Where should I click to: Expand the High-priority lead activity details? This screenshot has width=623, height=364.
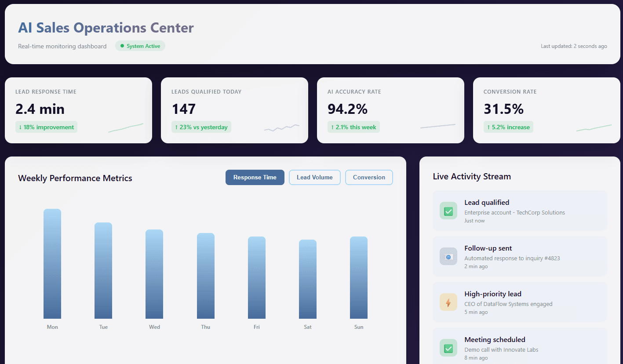(520, 302)
